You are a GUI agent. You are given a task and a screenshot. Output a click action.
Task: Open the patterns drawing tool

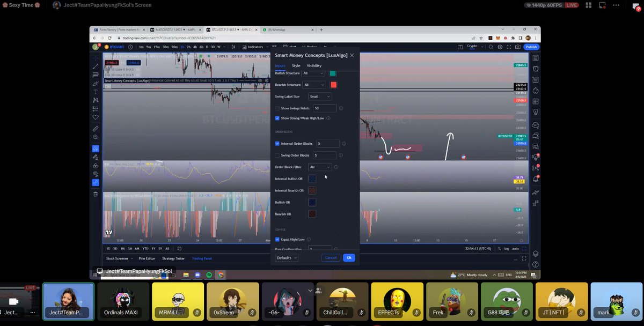point(96,100)
